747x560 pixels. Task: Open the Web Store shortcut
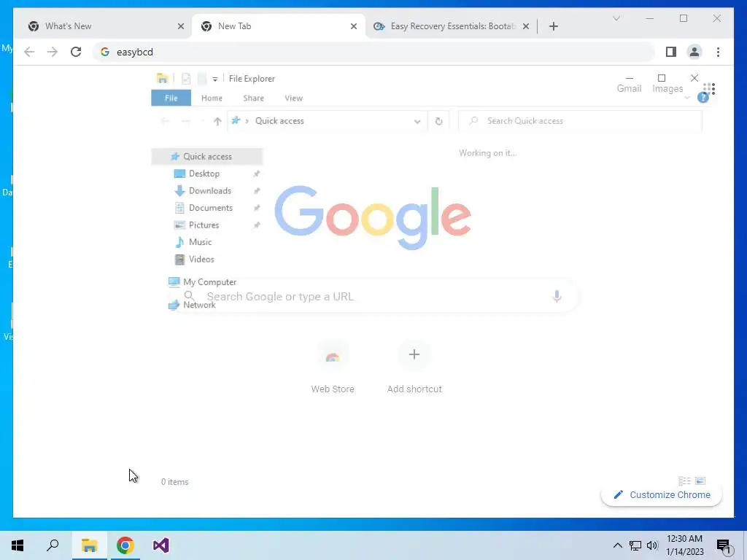(333, 367)
